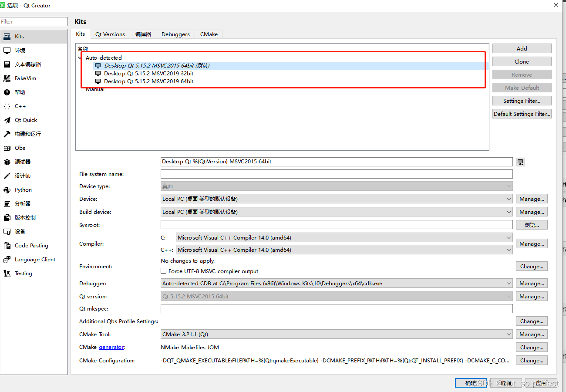Open the CMake Tool dropdown
The width and height of the screenshot is (566, 392).
(x=337, y=334)
